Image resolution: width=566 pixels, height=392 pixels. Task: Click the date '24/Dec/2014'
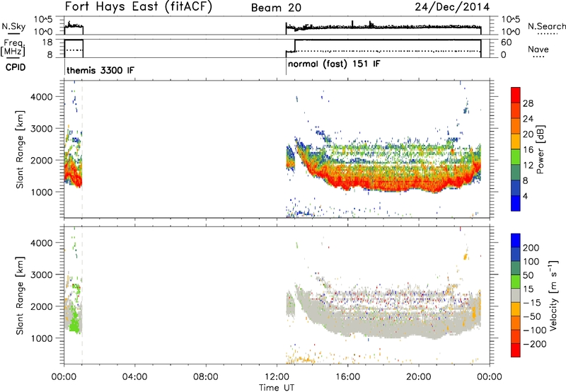452,7
